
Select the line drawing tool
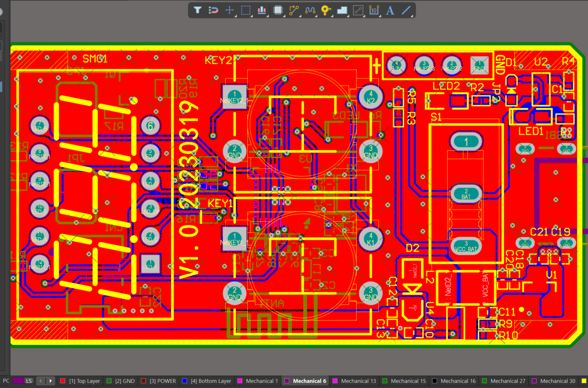[x=406, y=11]
